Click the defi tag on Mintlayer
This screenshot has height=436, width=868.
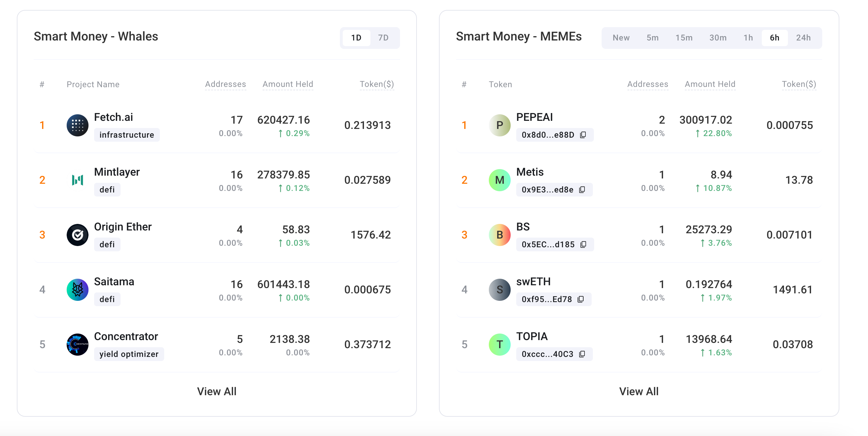coord(107,189)
